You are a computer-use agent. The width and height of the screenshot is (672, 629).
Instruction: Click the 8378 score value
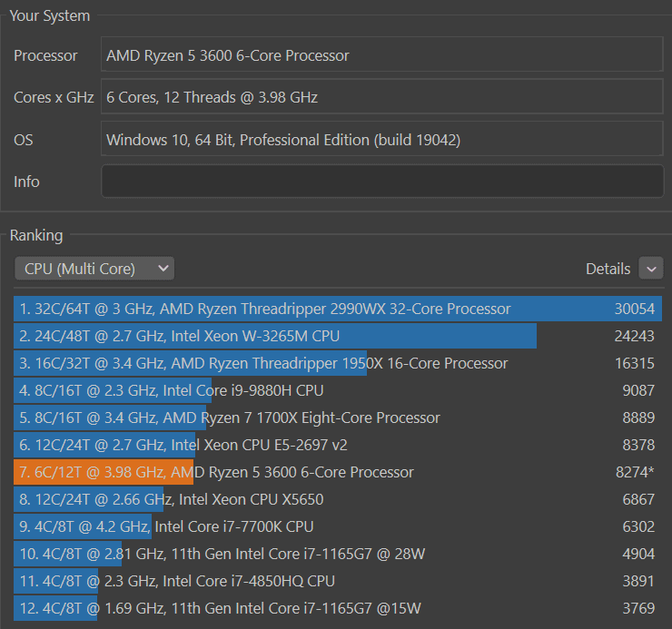click(x=638, y=445)
